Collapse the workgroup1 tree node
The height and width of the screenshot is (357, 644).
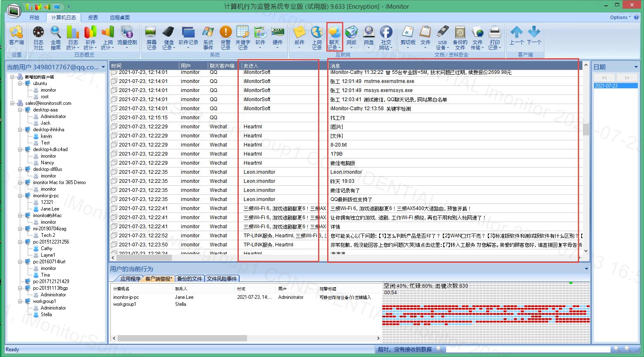(x=20, y=301)
